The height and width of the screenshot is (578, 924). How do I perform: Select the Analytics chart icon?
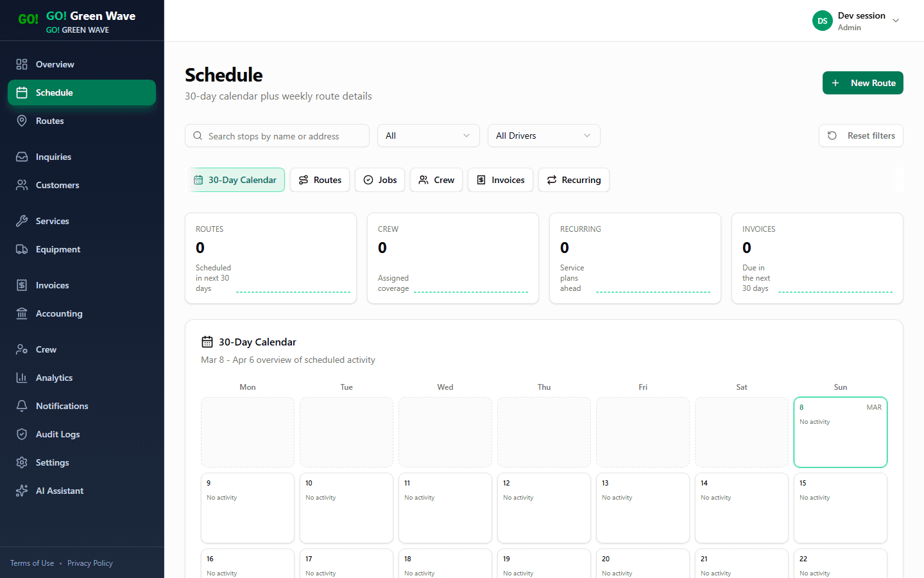[x=22, y=378]
